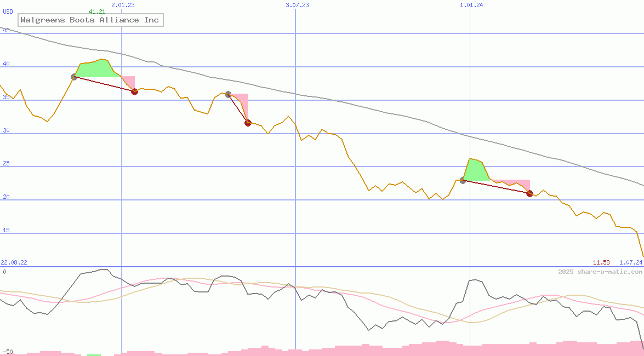Click the 45 price axis label
The width and height of the screenshot is (644, 356).
tap(6, 30)
